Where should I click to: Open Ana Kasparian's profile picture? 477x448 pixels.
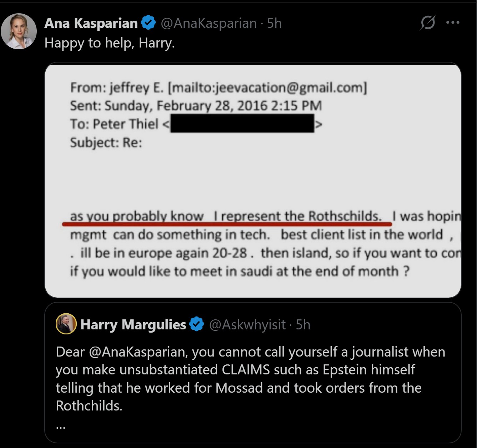pyautogui.click(x=19, y=31)
